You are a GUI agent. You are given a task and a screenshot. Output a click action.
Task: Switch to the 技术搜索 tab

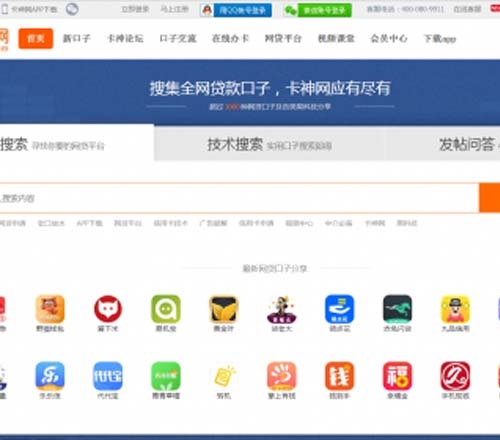(269, 144)
